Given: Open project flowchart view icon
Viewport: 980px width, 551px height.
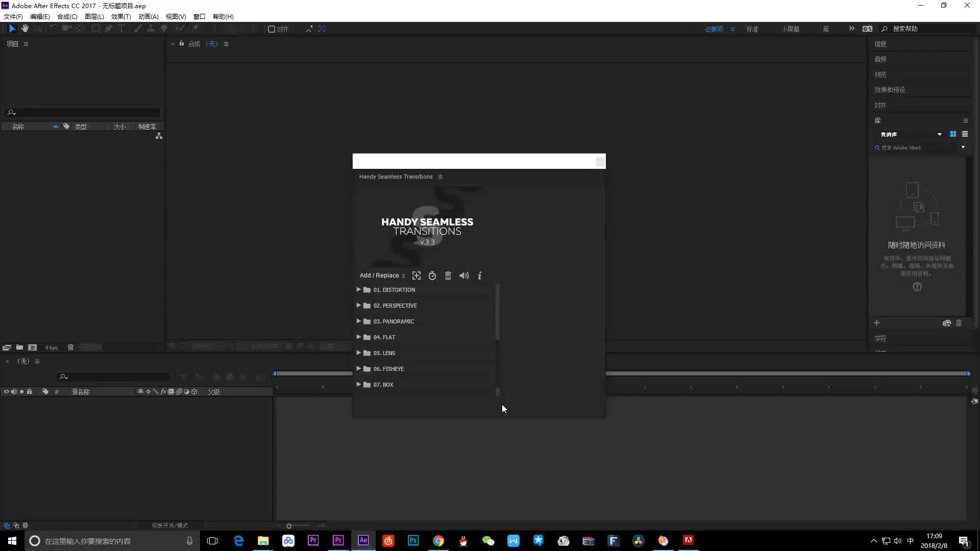Looking at the screenshot, I should coord(159,136).
